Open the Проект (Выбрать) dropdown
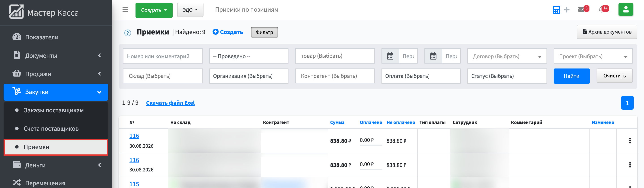Screen dimensions: 644x188 click(x=593, y=56)
